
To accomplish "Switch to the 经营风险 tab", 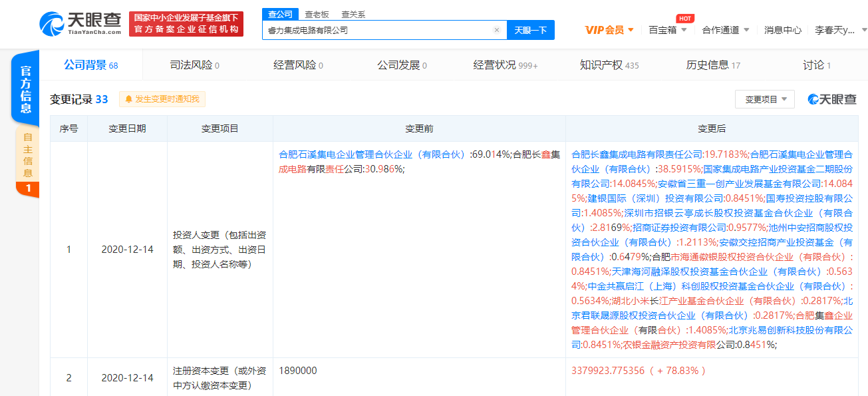I will pos(298,65).
